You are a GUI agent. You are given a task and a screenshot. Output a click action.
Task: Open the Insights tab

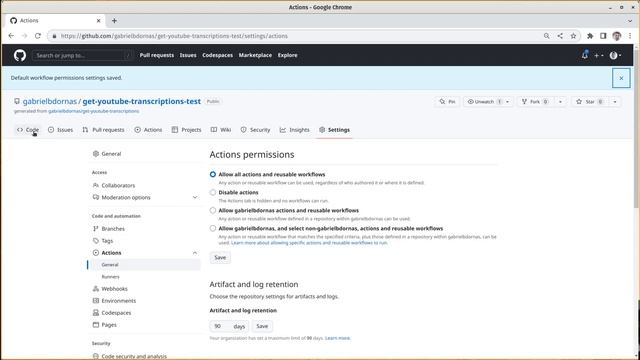(295, 130)
